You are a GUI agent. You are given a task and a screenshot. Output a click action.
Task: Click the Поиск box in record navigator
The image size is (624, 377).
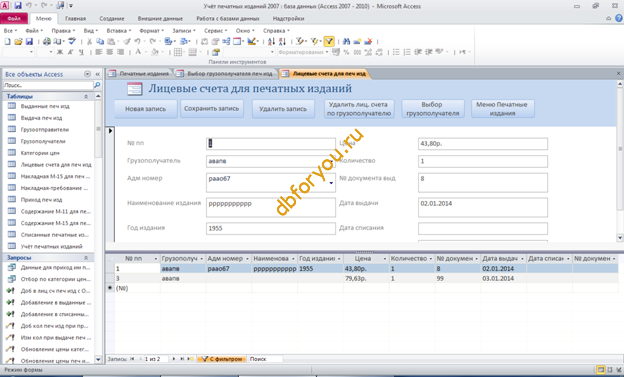265,359
